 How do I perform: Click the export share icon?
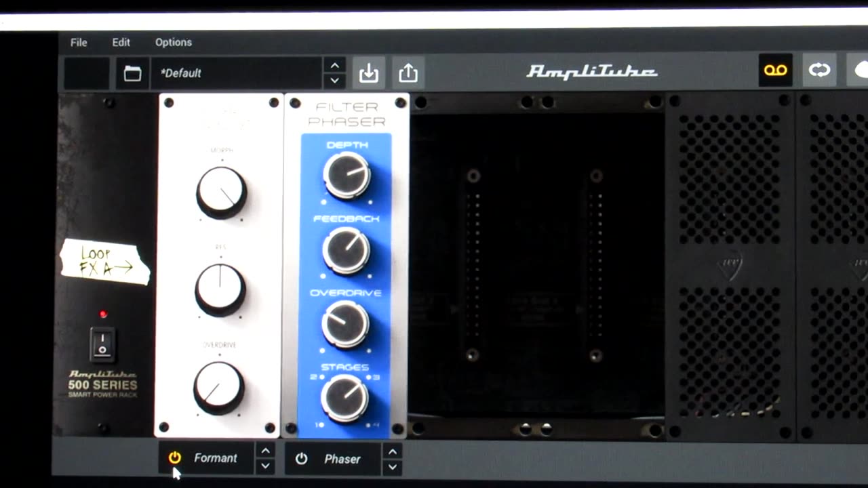coord(408,73)
